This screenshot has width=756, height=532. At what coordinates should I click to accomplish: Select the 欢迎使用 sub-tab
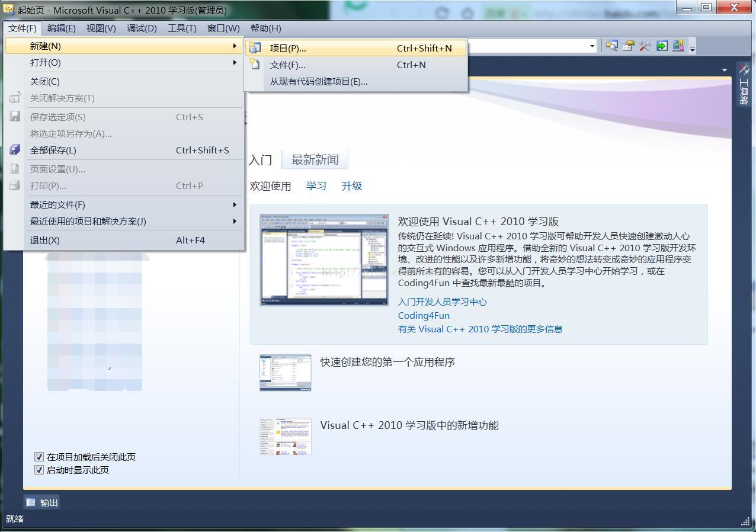tap(270, 185)
